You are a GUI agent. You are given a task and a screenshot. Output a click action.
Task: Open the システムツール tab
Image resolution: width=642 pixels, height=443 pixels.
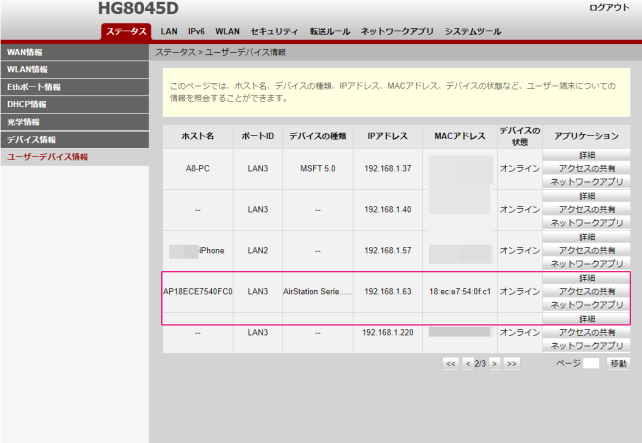click(x=473, y=32)
